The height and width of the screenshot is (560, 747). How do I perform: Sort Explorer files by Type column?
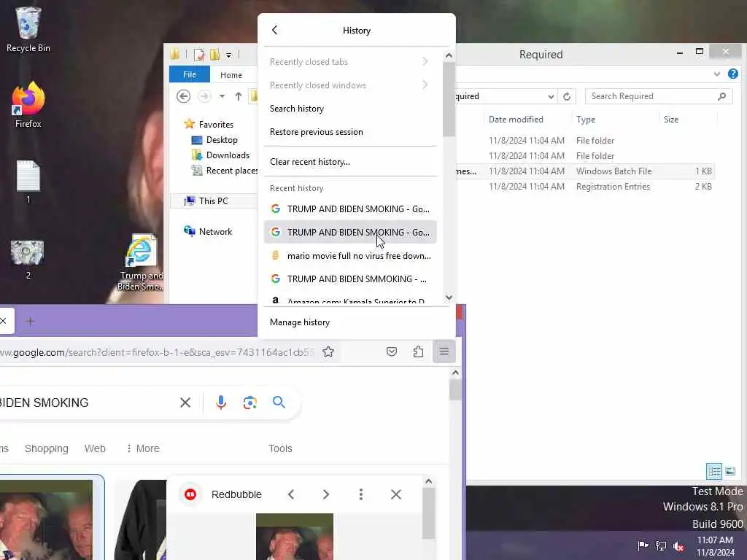click(x=586, y=120)
